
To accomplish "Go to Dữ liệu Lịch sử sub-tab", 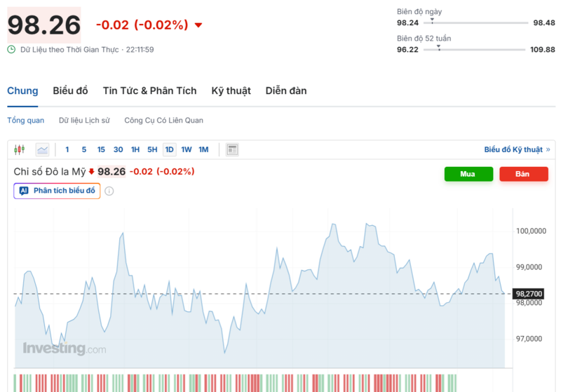I will coord(84,121).
